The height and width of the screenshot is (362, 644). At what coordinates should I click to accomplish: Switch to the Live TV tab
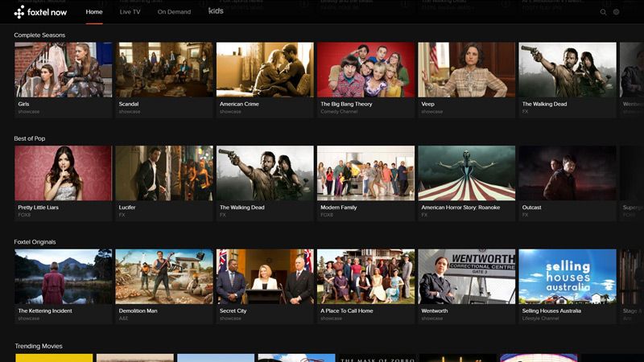[130, 12]
